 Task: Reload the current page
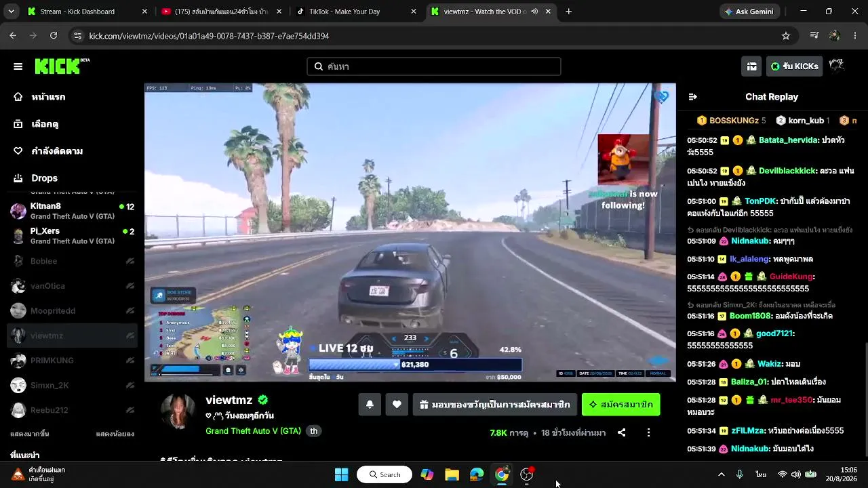54,36
